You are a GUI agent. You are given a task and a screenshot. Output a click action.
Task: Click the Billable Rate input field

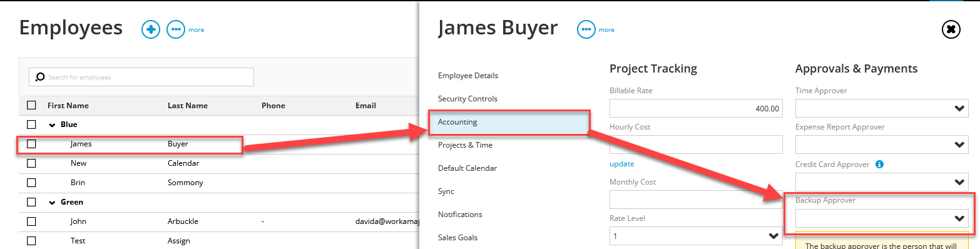click(696, 108)
